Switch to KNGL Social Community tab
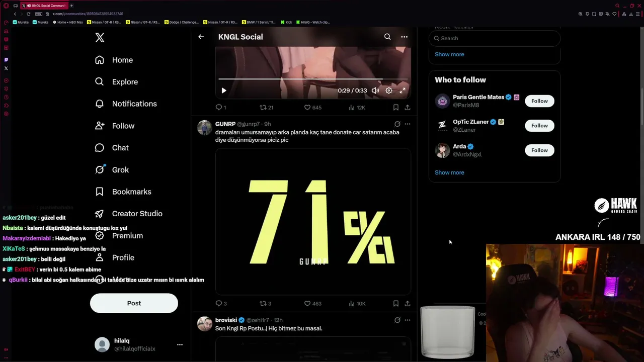Screen dimensions: 644x362 tap(44, 6)
